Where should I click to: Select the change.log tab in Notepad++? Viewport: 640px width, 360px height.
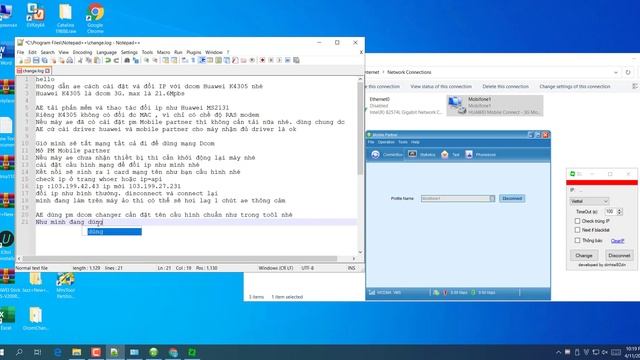point(33,71)
